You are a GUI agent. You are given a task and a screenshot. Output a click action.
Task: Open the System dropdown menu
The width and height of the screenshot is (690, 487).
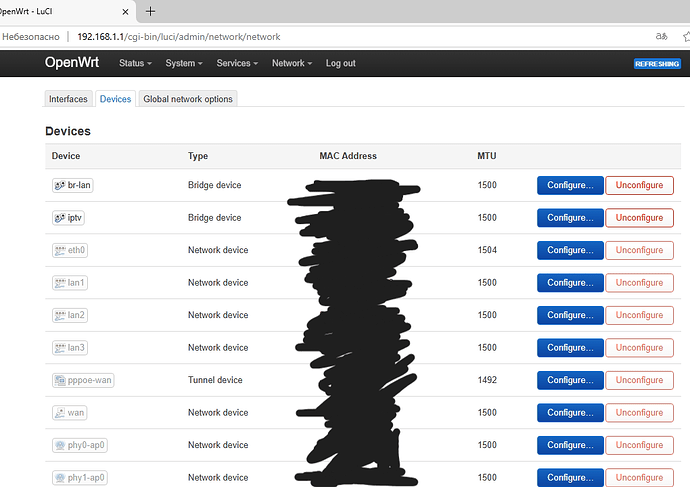(184, 63)
